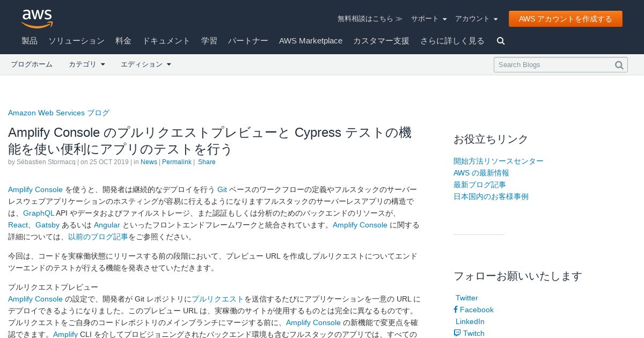644x338 pixels.
Task: Open 最新ブログ記事 link
Action: pos(480,185)
